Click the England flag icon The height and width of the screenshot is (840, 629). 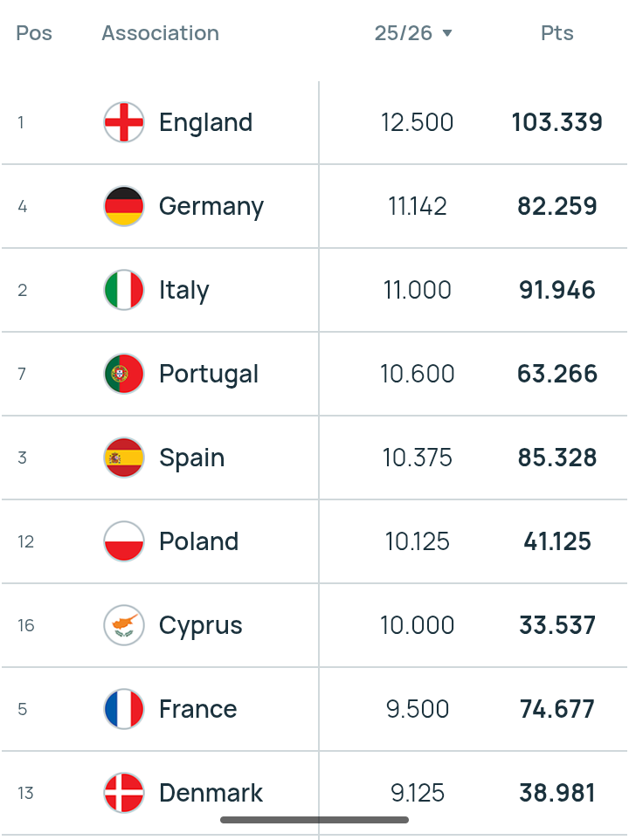124,122
